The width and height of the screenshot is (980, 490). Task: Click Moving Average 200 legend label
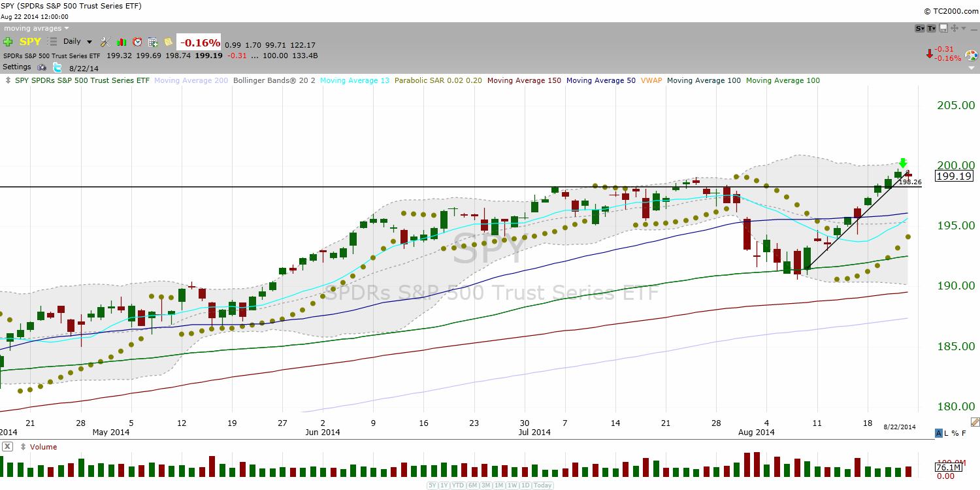point(191,80)
